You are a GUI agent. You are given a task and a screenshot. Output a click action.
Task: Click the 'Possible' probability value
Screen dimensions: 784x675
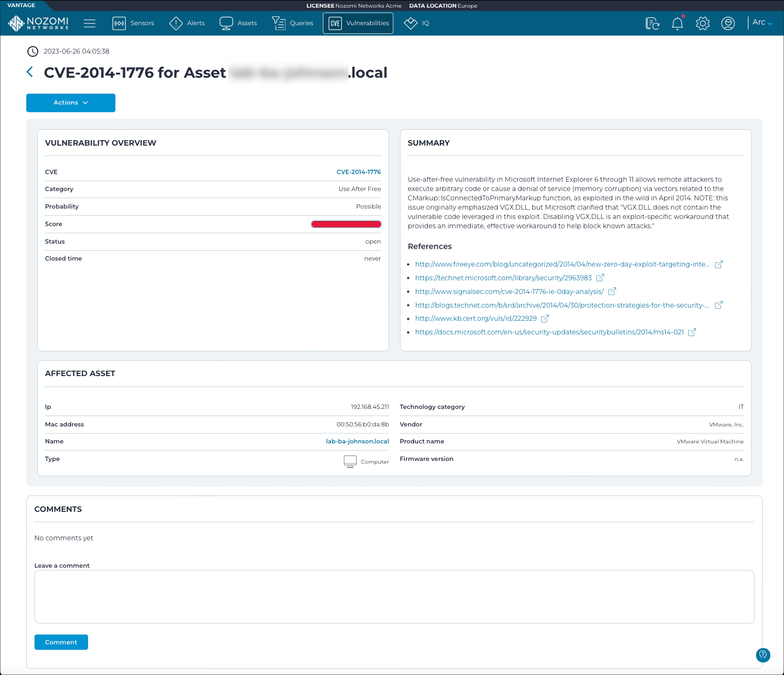click(369, 206)
